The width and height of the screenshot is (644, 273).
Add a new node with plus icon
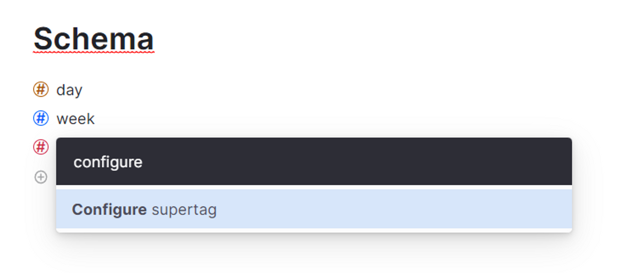[x=41, y=177]
